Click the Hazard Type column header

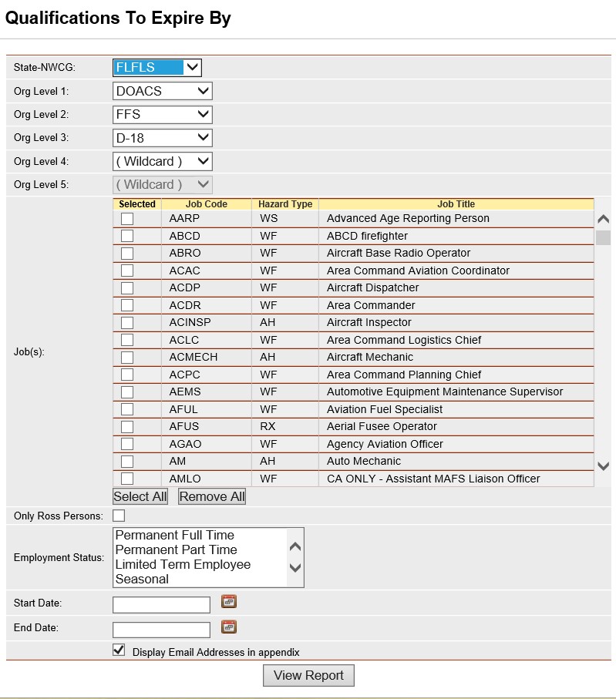285,204
